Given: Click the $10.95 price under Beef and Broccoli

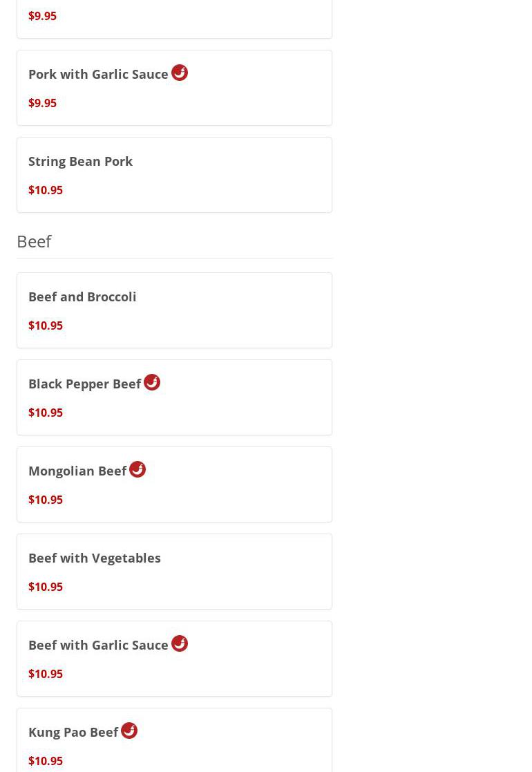Looking at the screenshot, I should 46,326.
